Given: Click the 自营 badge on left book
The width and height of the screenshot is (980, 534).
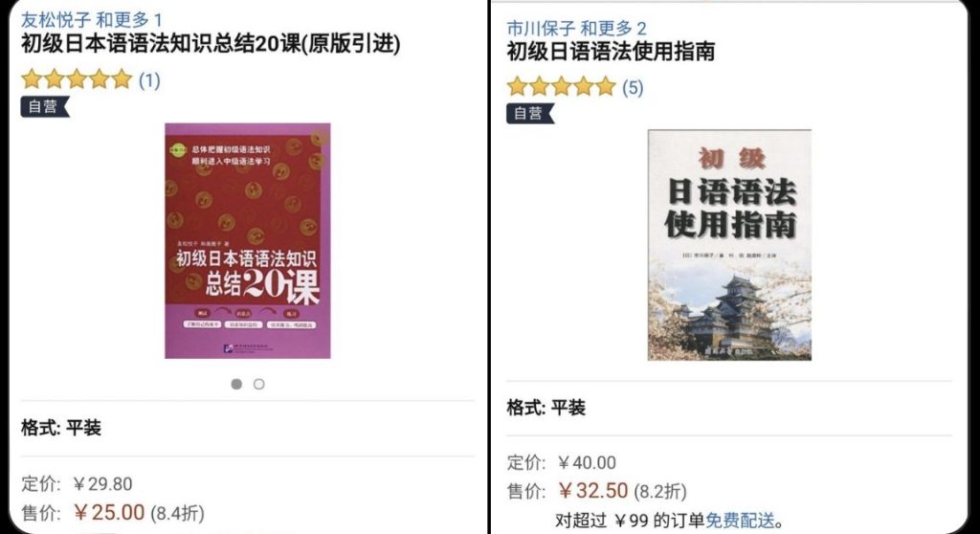Looking at the screenshot, I should pyautogui.click(x=45, y=106).
